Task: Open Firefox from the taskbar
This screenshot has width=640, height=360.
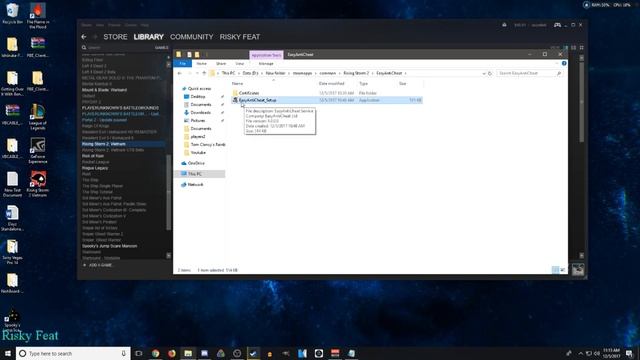Action: click(172, 353)
